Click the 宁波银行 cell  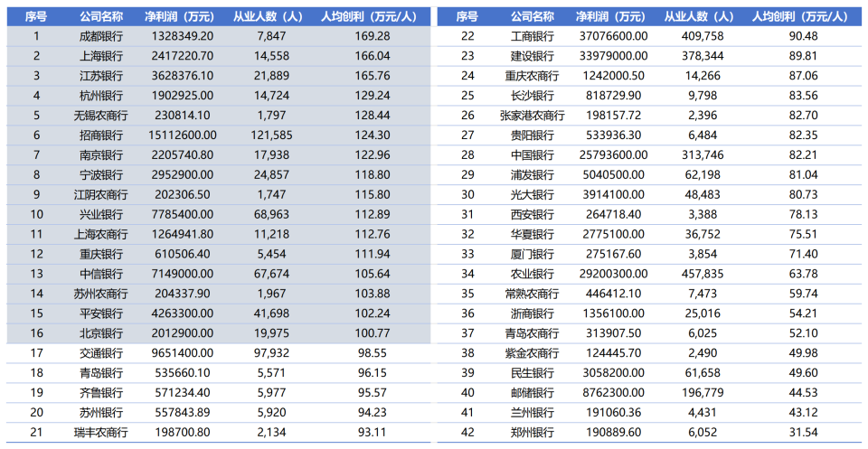(100, 174)
